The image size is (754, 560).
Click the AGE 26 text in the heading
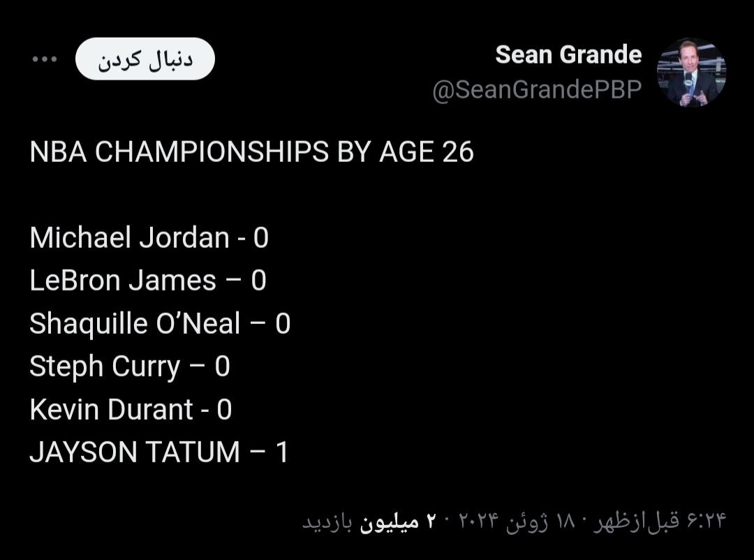[427, 152]
